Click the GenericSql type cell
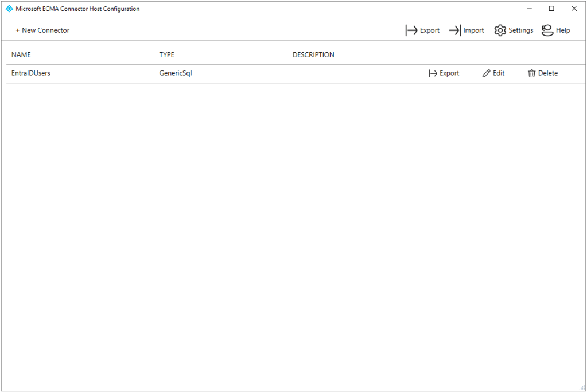Viewport: 587px width, 392px height. [x=176, y=73]
